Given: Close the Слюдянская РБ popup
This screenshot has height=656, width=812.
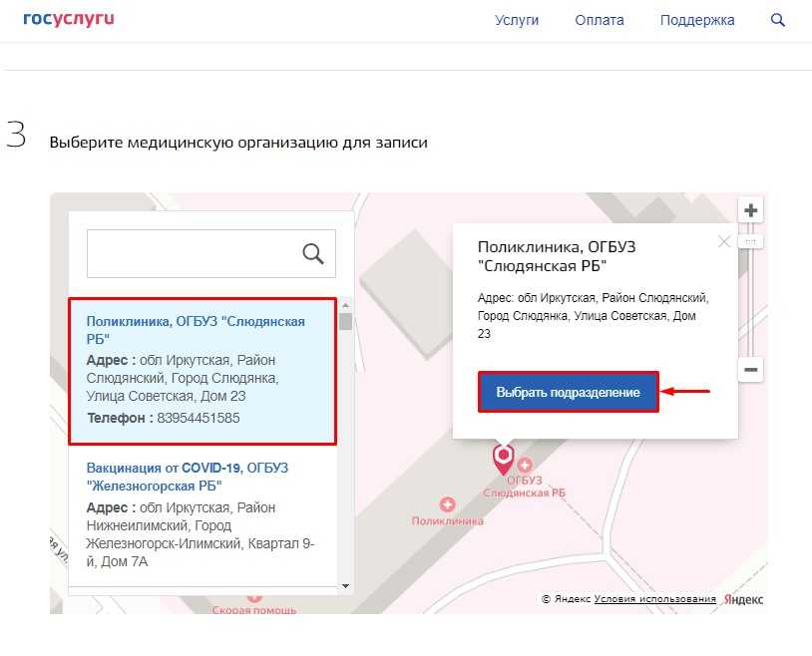Looking at the screenshot, I should point(724,241).
